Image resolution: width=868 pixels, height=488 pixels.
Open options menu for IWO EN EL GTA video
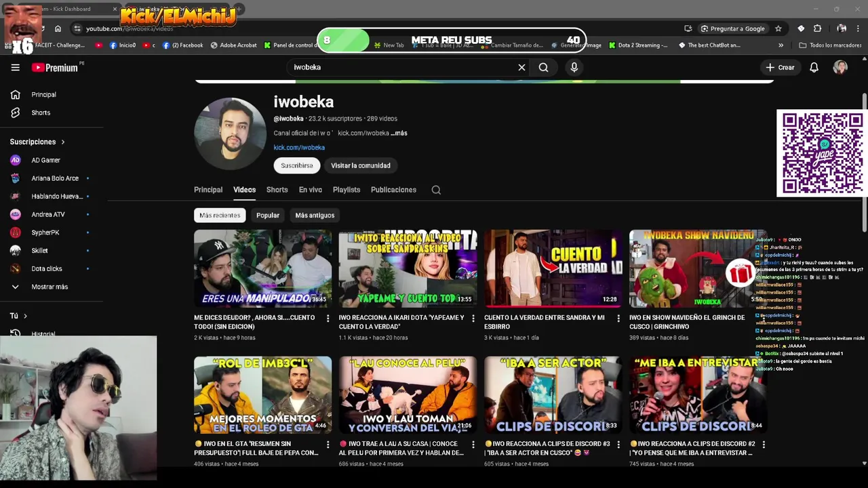328,444
